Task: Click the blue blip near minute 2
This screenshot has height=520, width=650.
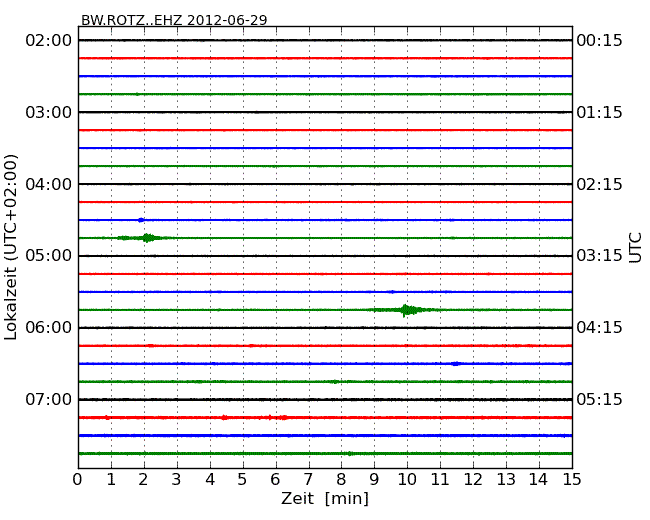Action: (x=141, y=220)
